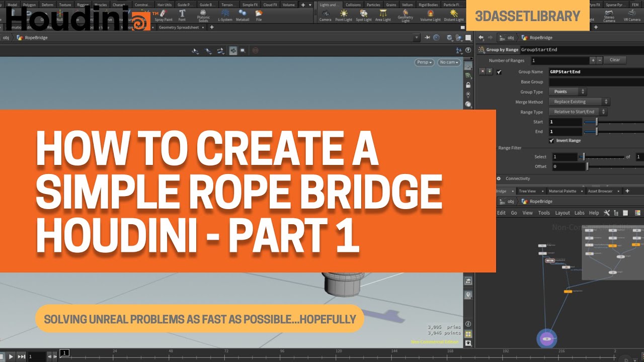Open the viewport path dropdown arrow

[417, 38]
